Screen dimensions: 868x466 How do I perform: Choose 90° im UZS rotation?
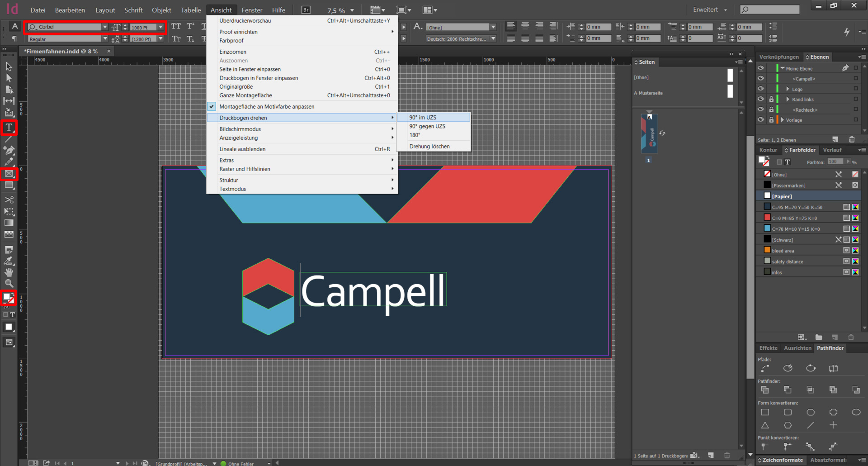(x=423, y=118)
